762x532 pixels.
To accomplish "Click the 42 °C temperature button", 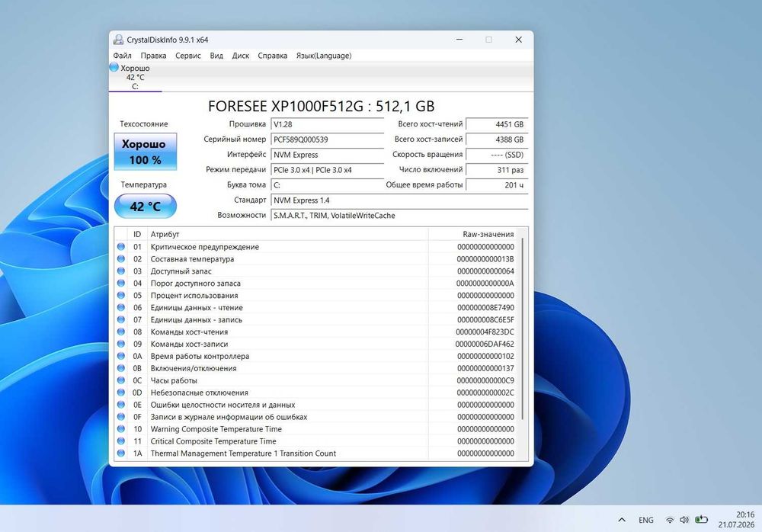I will [x=146, y=207].
